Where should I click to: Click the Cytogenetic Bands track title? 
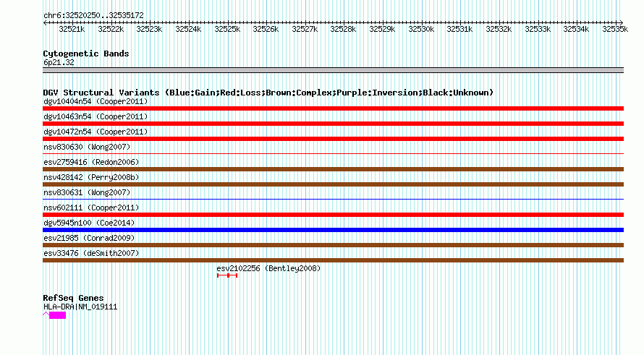pyautogui.click(x=86, y=54)
